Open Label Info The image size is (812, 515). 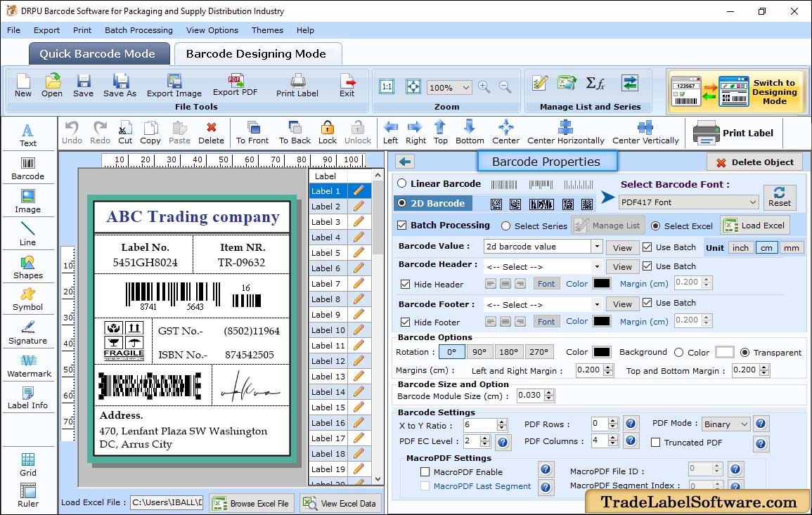pos(28,398)
